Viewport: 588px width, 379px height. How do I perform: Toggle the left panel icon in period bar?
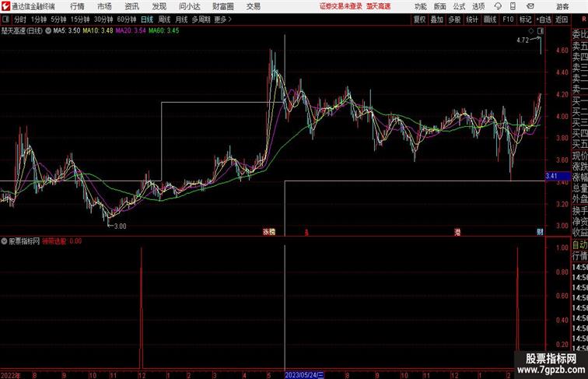click(x=5, y=19)
